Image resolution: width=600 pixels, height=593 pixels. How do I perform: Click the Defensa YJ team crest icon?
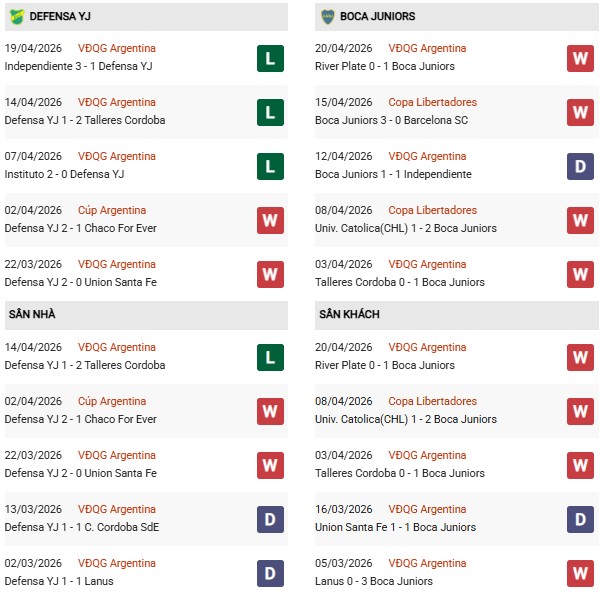[x=17, y=16]
